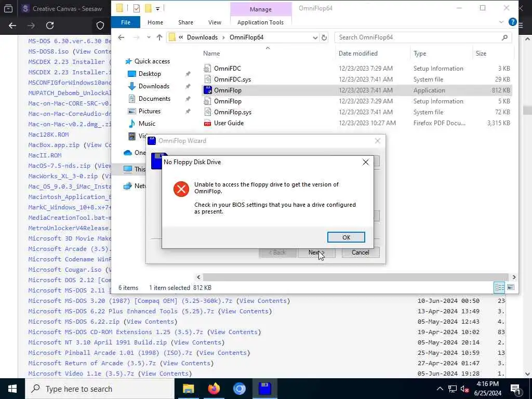Click Properties checkmark icon in title bar
Viewport: 532px width, 399px height.
click(x=137, y=8)
